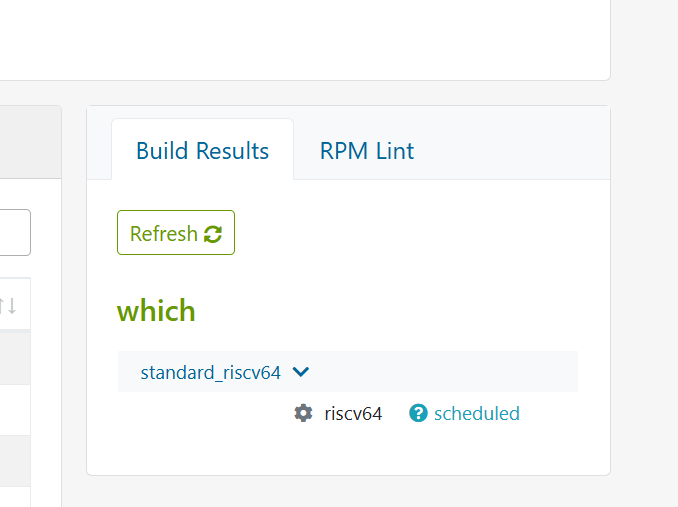This screenshot has width=678, height=507.
Task: Expand the standard_riscv64 chevron arrow
Action: pos(301,372)
